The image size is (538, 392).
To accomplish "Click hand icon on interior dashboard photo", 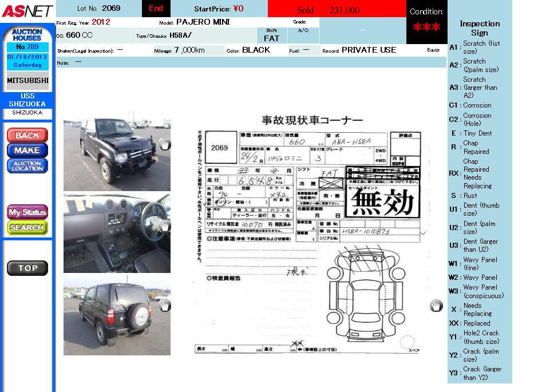I will (164, 225).
